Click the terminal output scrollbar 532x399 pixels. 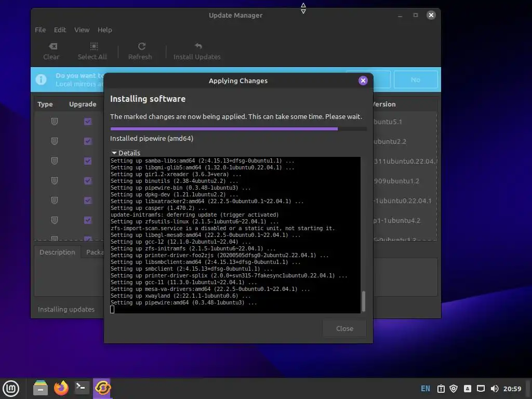point(364,301)
